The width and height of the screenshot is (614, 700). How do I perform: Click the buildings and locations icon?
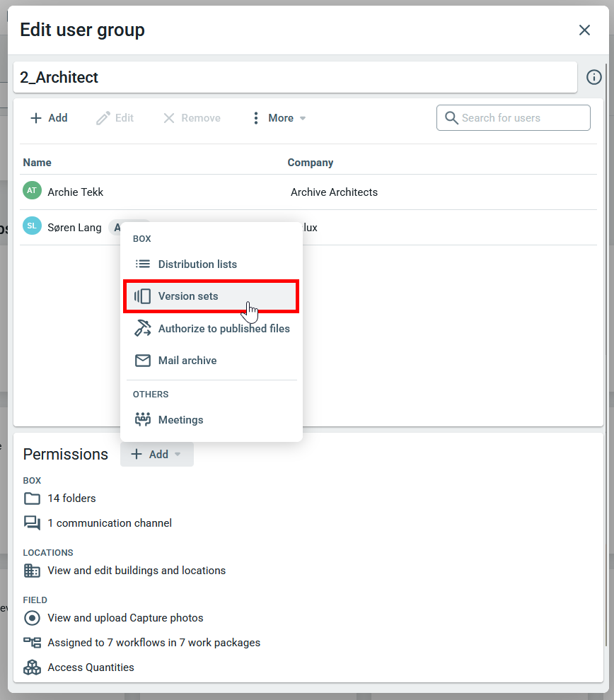tap(32, 571)
